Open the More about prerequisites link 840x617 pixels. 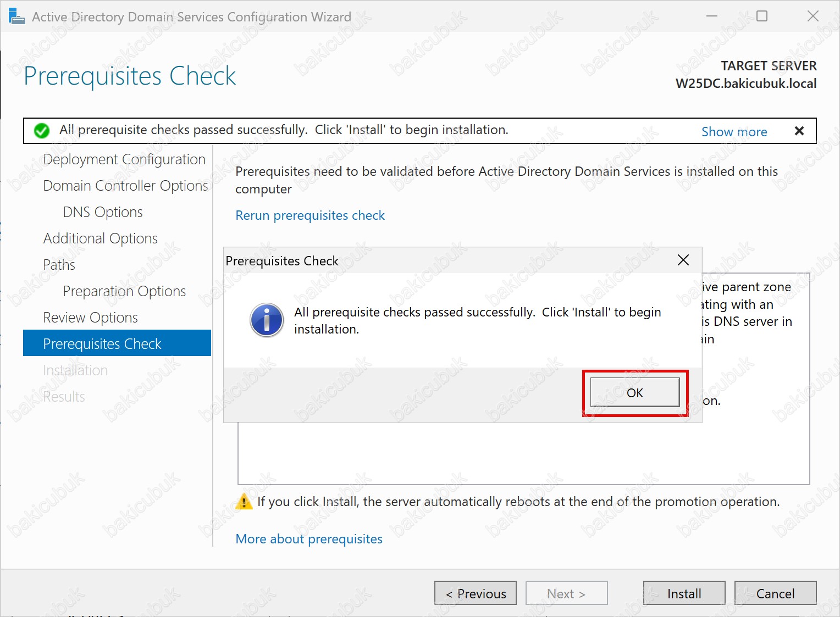[x=309, y=539]
